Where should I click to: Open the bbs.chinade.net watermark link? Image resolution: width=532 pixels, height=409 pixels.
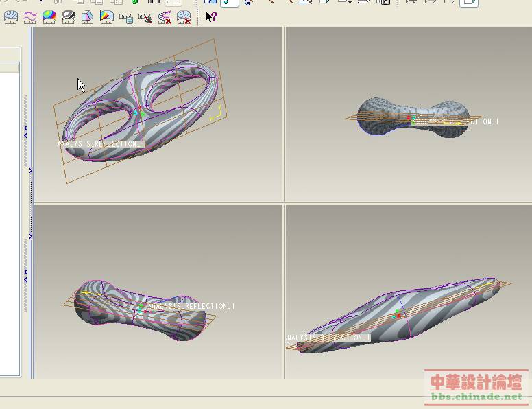pyautogui.click(x=476, y=397)
